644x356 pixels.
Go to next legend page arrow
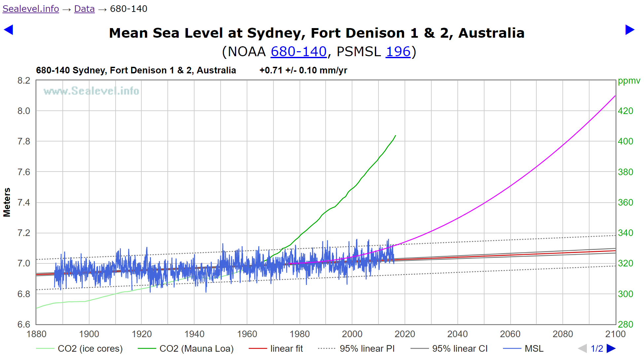[611, 348]
